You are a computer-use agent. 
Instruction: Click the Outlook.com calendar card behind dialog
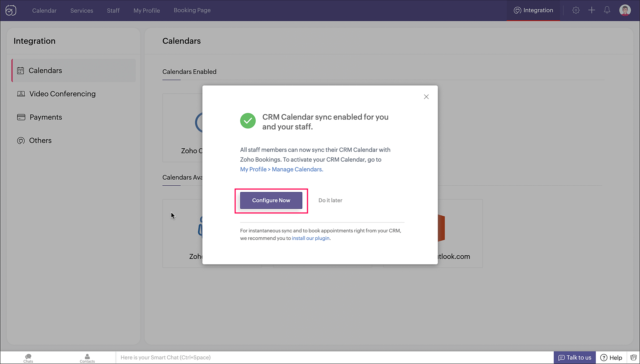point(460,233)
